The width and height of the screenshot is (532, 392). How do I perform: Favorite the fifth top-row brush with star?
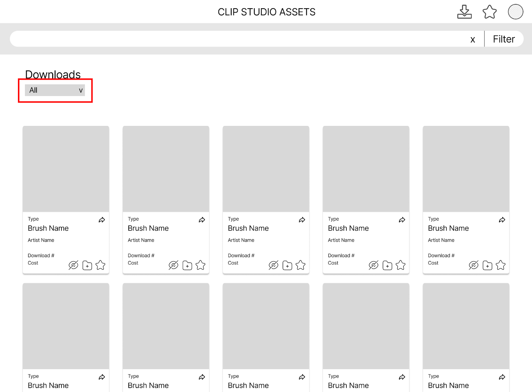click(501, 265)
